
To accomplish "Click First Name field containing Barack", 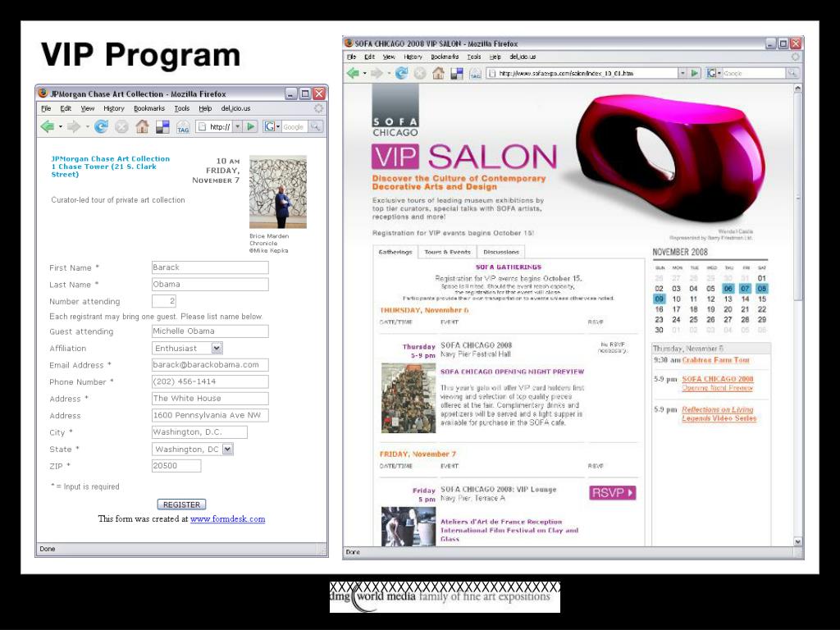I will coord(210,267).
